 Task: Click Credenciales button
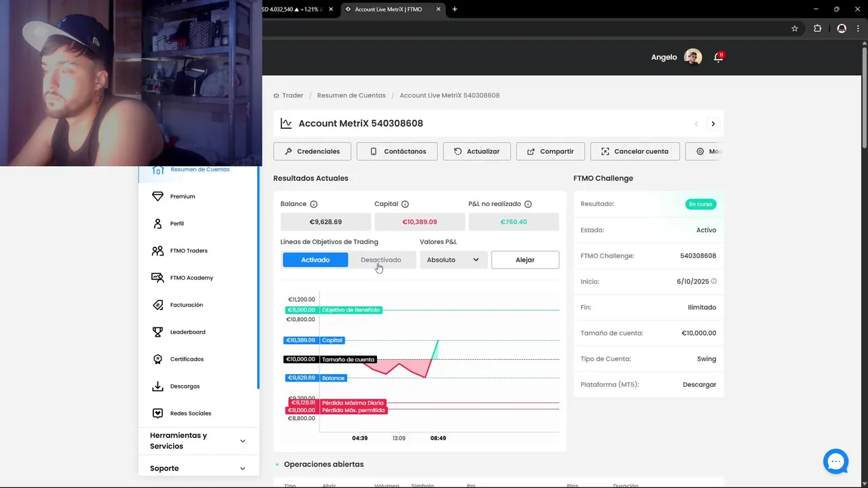pos(312,151)
